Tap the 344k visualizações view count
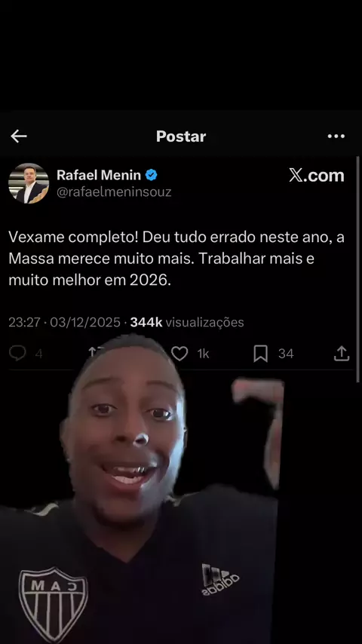The image size is (362, 644). pyautogui.click(x=187, y=323)
